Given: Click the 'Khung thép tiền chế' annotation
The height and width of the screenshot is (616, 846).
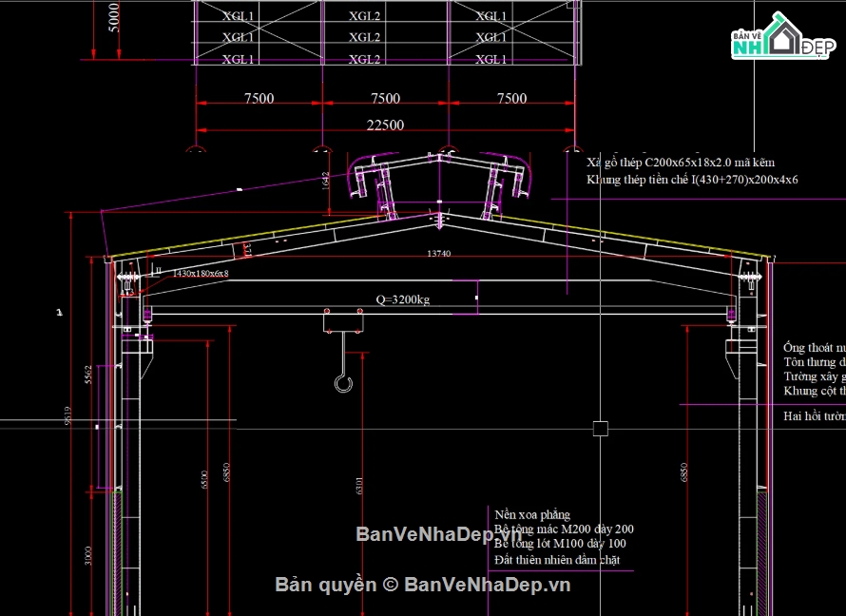Looking at the screenshot, I should click(x=692, y=179).
